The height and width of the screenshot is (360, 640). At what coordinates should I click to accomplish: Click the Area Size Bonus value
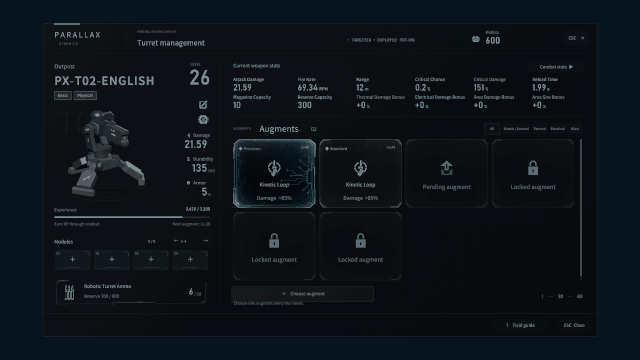point(540,105)
